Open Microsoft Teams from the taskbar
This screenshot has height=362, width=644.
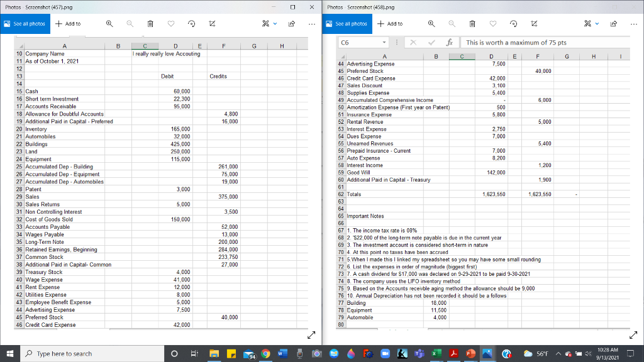tap(419, 353)
